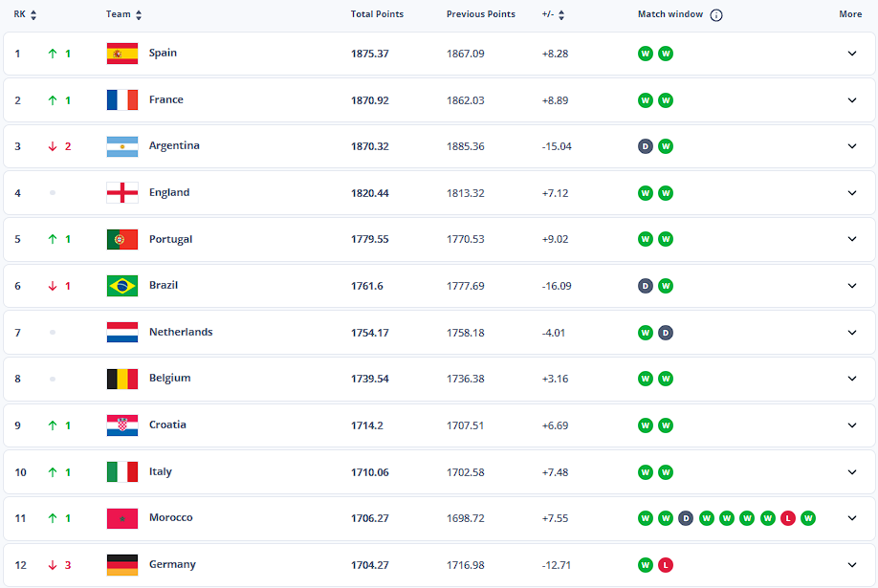Click the Argentina flag

point(122,146)
